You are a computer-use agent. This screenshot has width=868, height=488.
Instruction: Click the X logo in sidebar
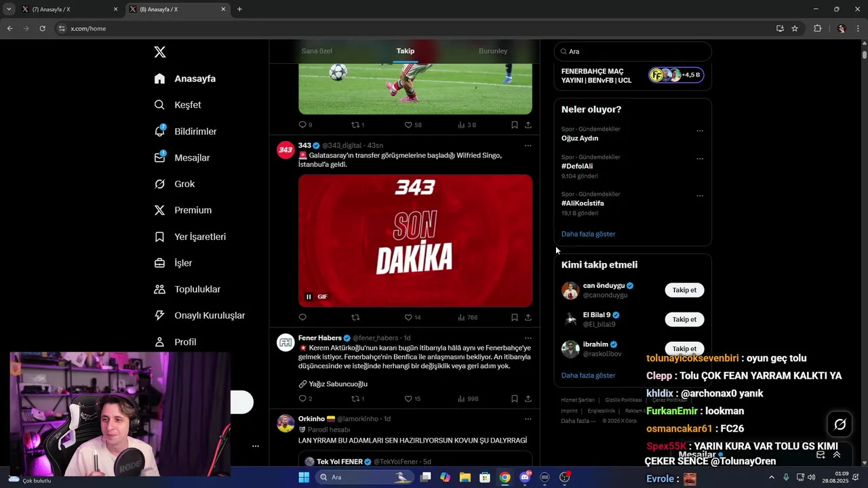tap(160, 52)
